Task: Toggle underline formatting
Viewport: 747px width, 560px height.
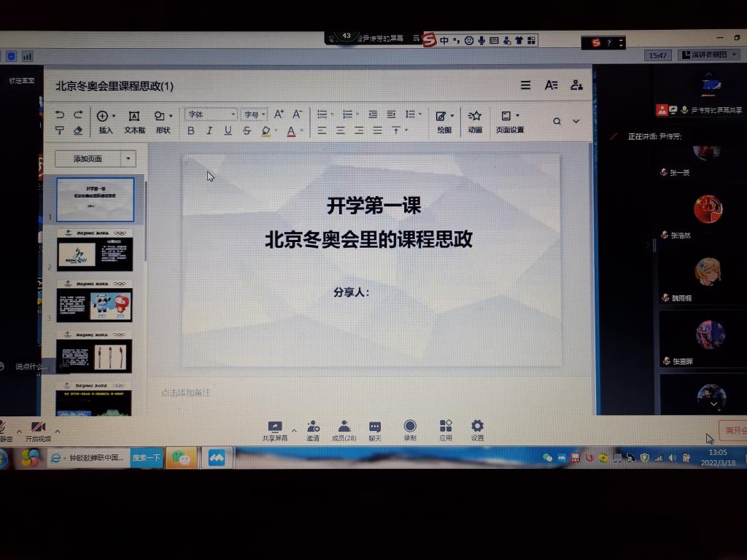Action: click(228, 131)
